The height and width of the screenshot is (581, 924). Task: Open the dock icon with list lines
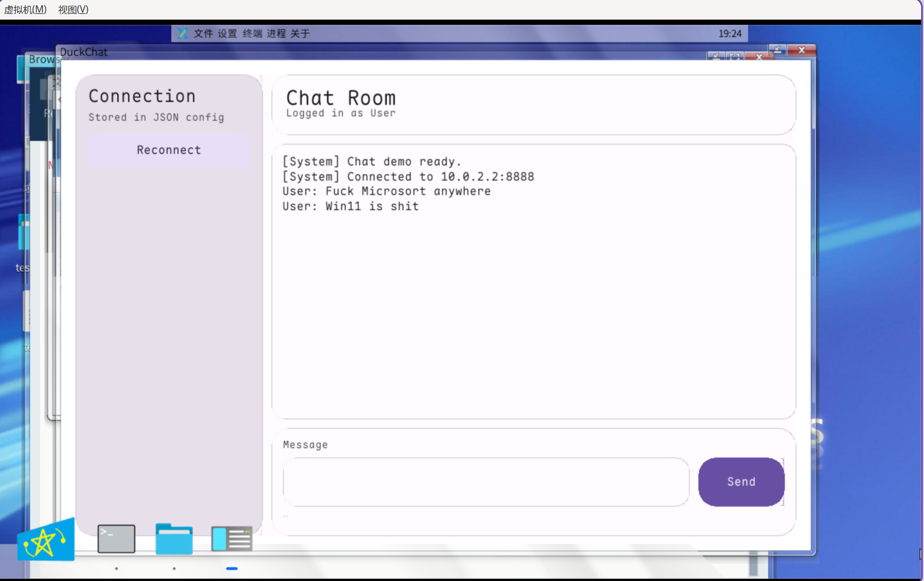pos(232,539)
